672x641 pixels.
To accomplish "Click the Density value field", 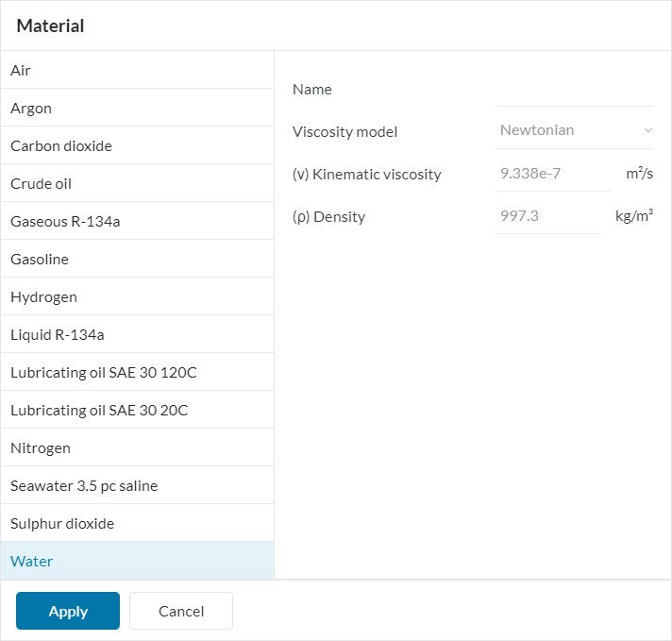I will coord(547,216).
